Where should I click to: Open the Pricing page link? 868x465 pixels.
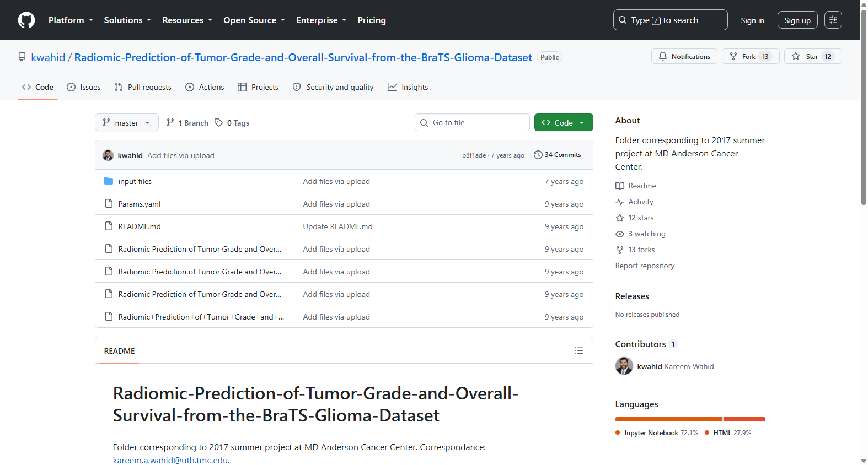pyautogui.click(x=372, y=20)
